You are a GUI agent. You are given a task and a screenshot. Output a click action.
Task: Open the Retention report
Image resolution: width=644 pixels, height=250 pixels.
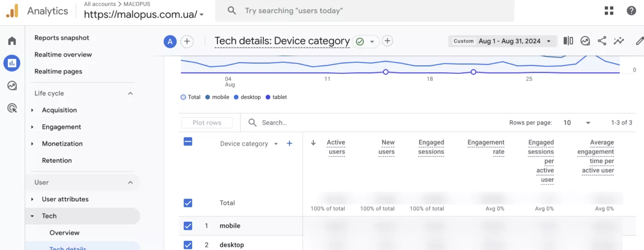(57, 160)
